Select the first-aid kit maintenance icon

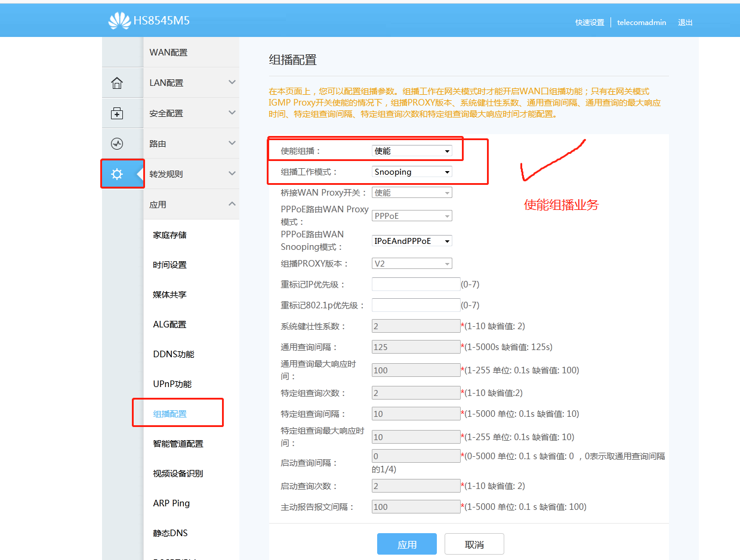(x=117, y=113)
